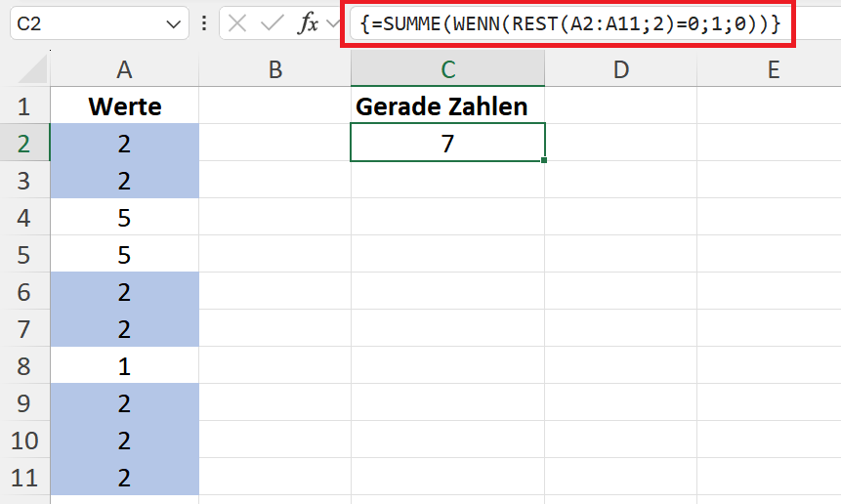The width and height of the screenshot is (841, 504).
Task: Click the Select All corner triangle
Action: coord(33,69)
